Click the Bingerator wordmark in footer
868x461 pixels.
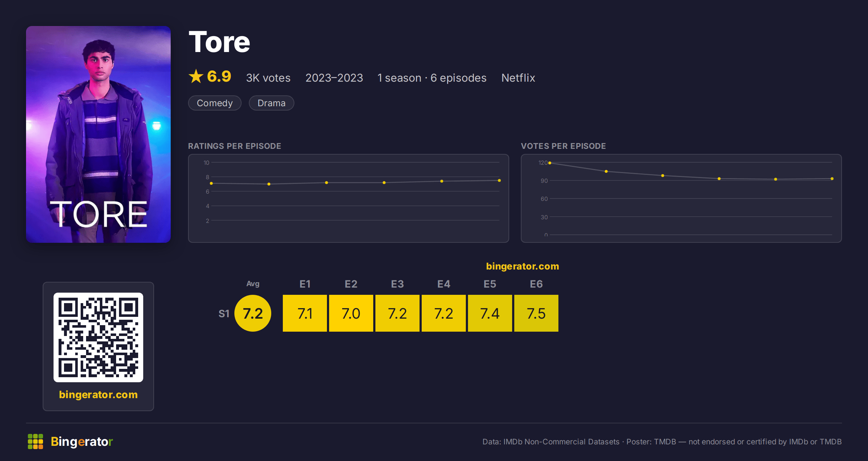click(x=82, y=441)
